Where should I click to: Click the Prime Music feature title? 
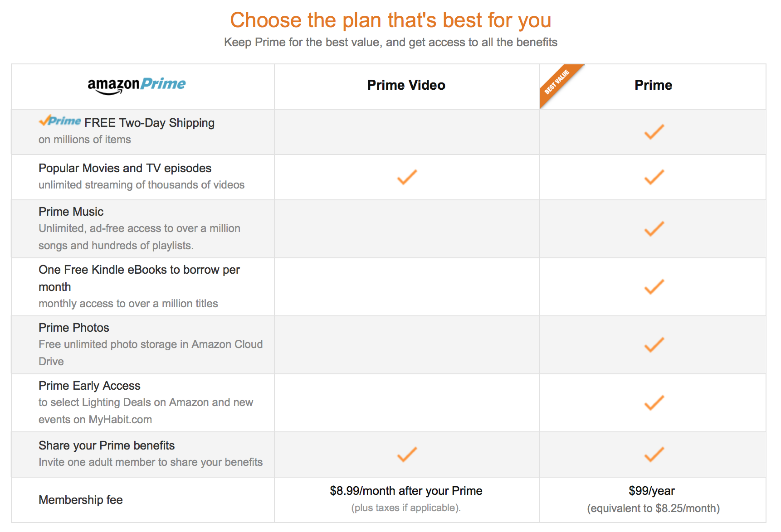pos(71,212)
